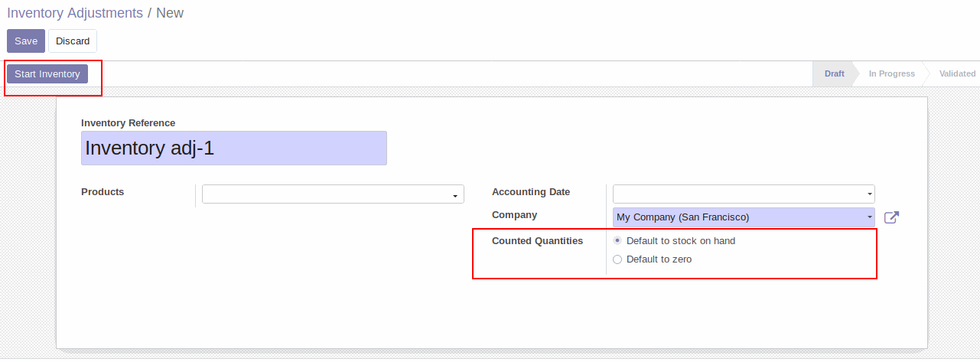This screenshot has width=980, height=362.
Task: Open the Accounting Date dropdown arrow
Action: pyautogui.click(x=869, y=194)
